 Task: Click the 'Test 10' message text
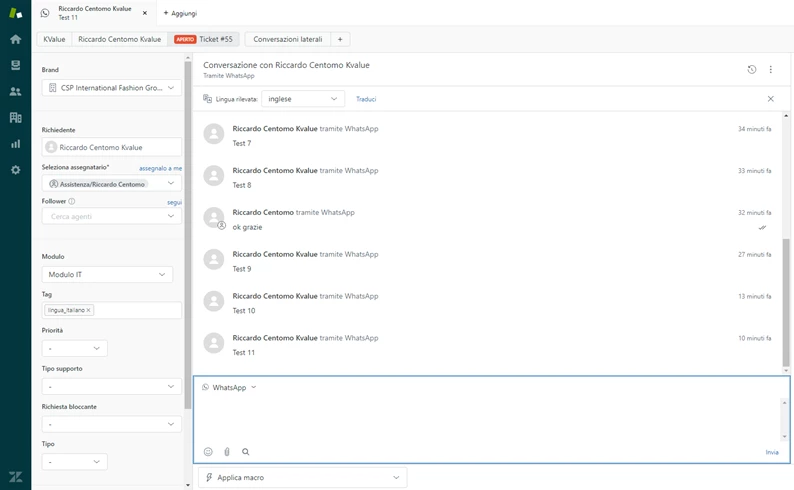[x=244, y=310]
